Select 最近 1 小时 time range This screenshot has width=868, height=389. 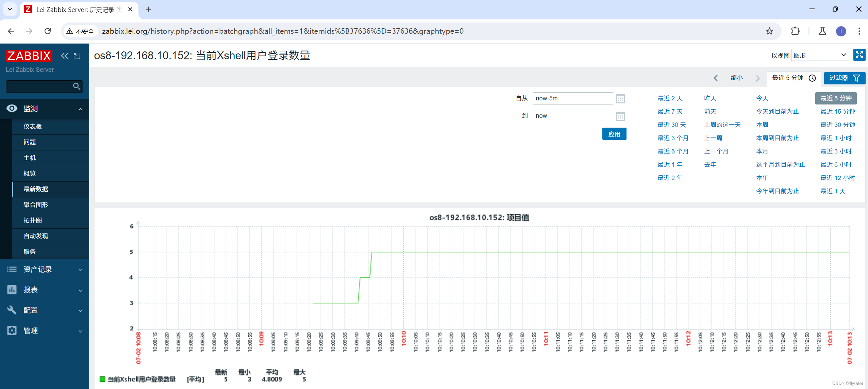(x=836, y=138)
